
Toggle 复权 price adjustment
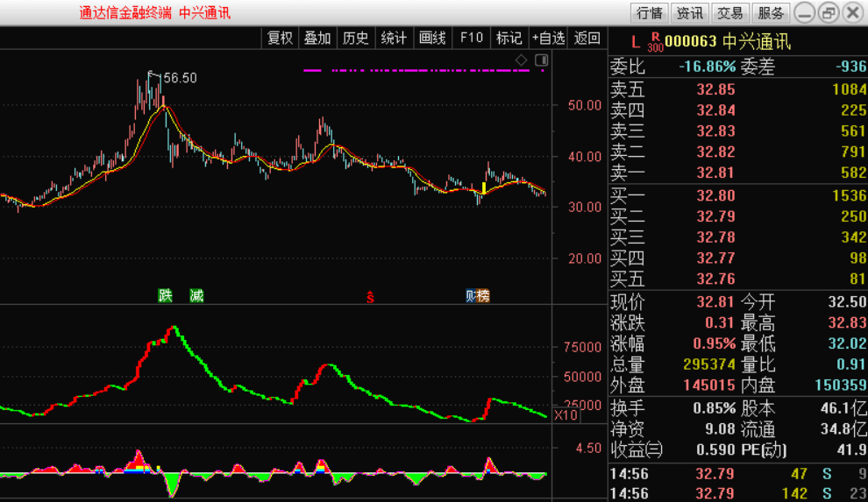[280, 38]
